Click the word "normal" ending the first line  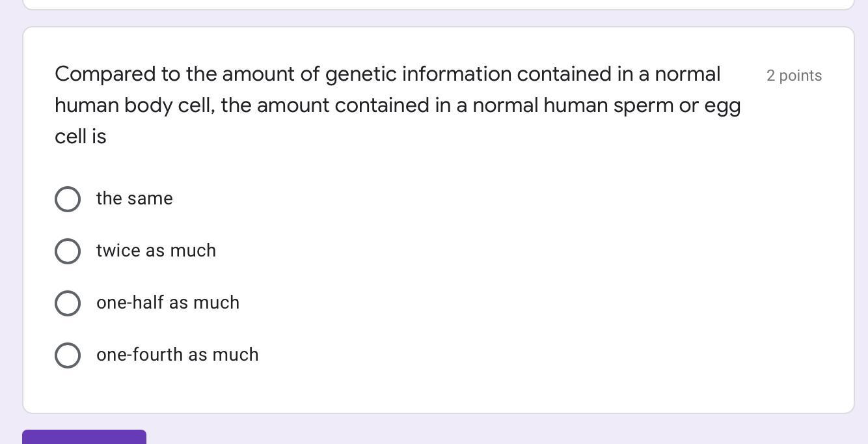click(687, 74)
